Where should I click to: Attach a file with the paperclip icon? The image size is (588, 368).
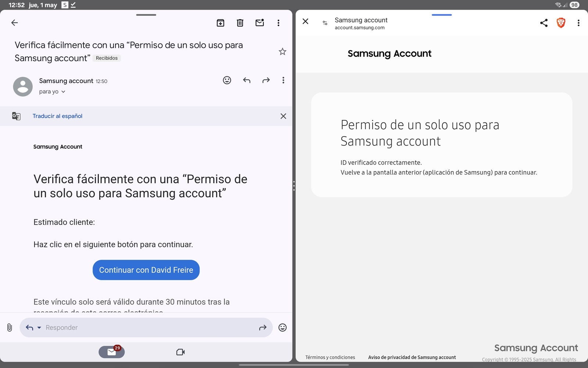tap(10, 328)
